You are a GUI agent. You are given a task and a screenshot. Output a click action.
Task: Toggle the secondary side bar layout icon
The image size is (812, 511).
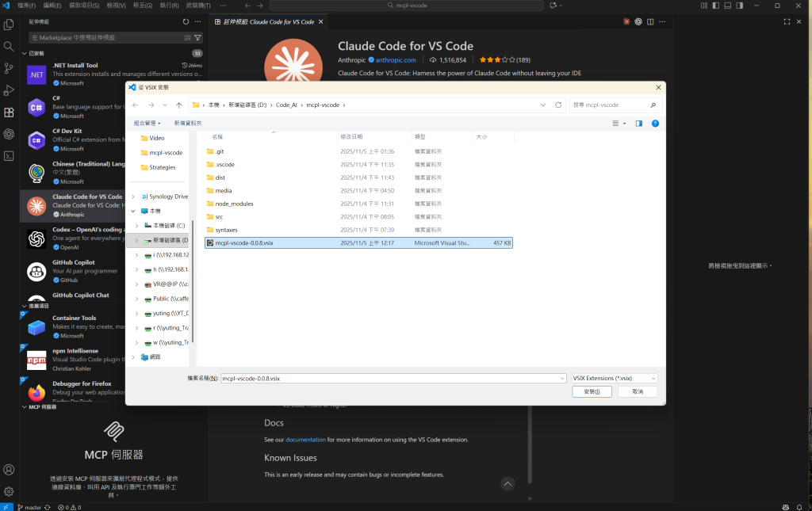tap(740, 6)
